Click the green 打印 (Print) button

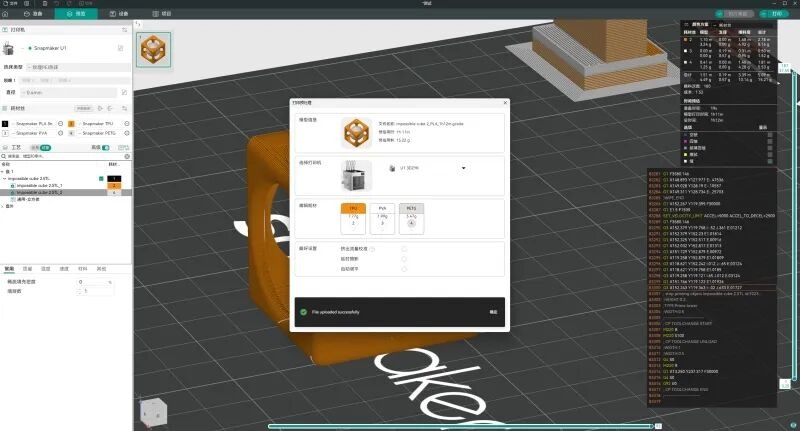774,14
